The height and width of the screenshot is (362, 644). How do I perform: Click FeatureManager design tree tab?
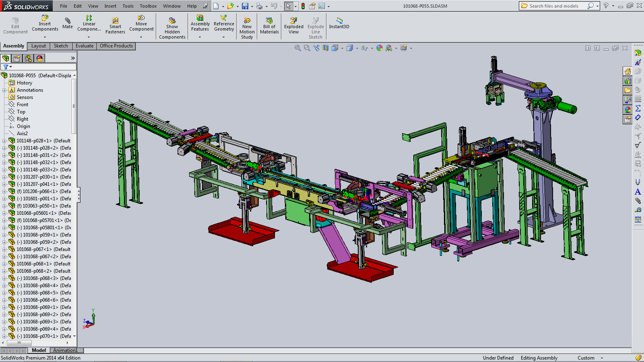(6, 58)
